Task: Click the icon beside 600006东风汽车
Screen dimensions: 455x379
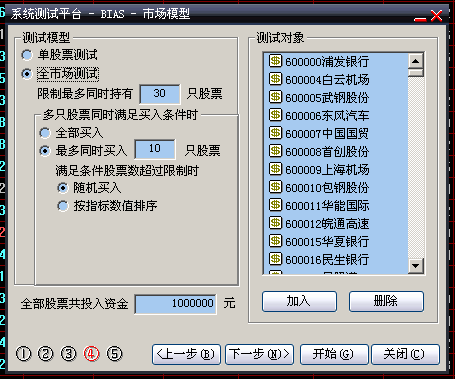Action: tap(275, 115)
